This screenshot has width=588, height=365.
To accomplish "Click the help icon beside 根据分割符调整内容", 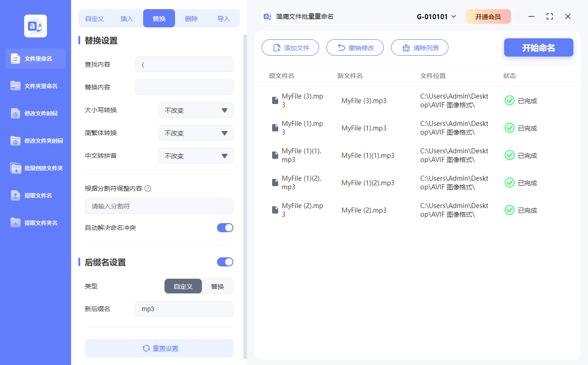I will coord(149,188).
